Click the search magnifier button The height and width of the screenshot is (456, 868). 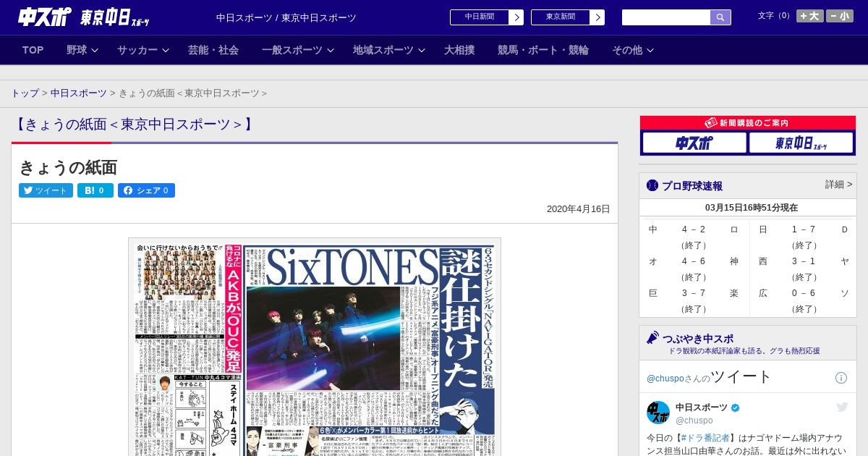[720, 17]
